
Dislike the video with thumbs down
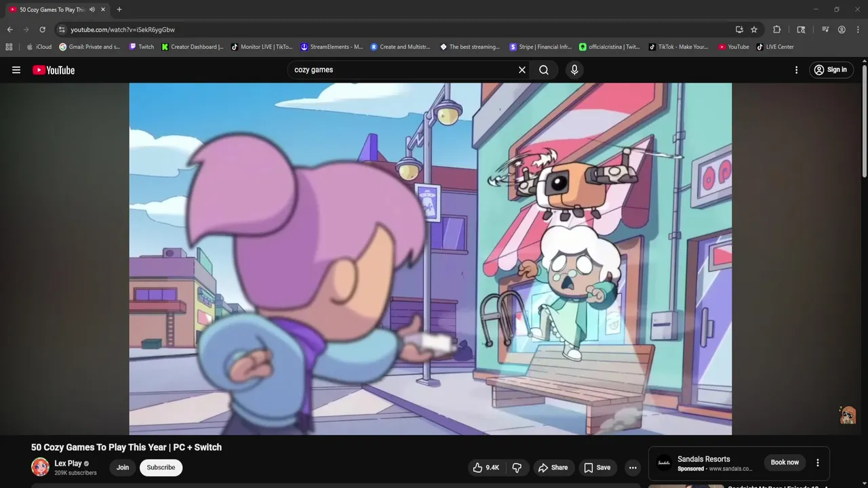click(x=517, y=468)
